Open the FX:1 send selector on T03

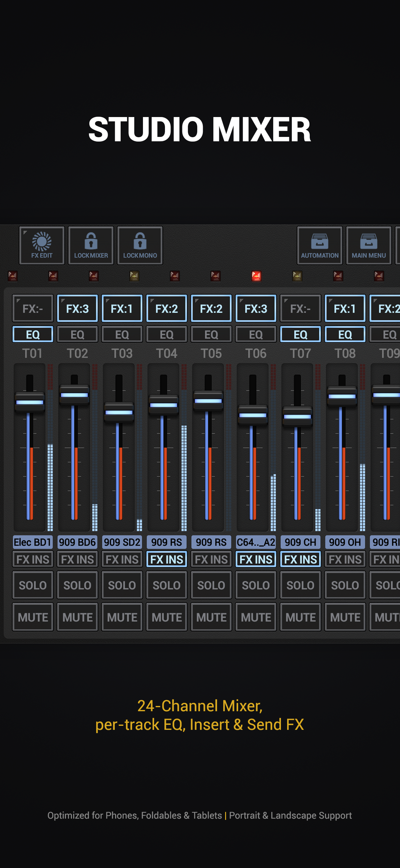click(x=122, y=308)
